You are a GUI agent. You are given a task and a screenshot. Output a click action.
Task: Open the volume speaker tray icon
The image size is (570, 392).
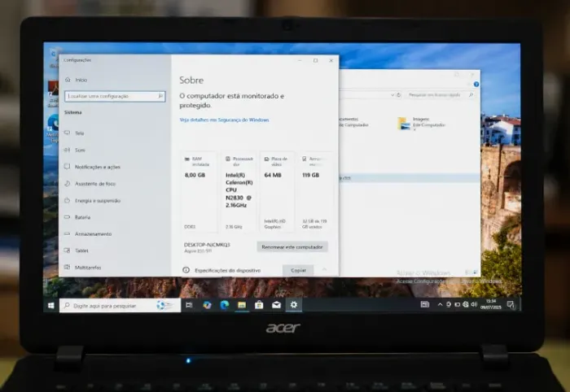(474, 304)
